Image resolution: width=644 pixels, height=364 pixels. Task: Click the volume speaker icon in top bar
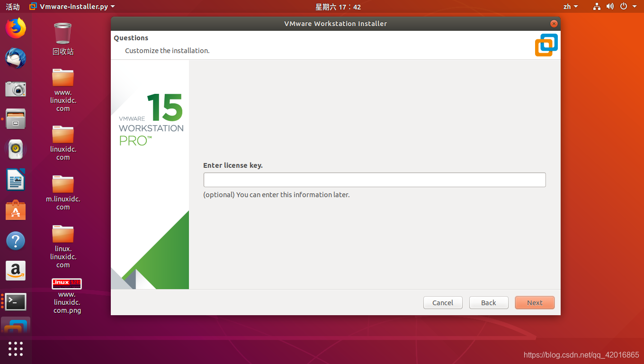(610, 7)
